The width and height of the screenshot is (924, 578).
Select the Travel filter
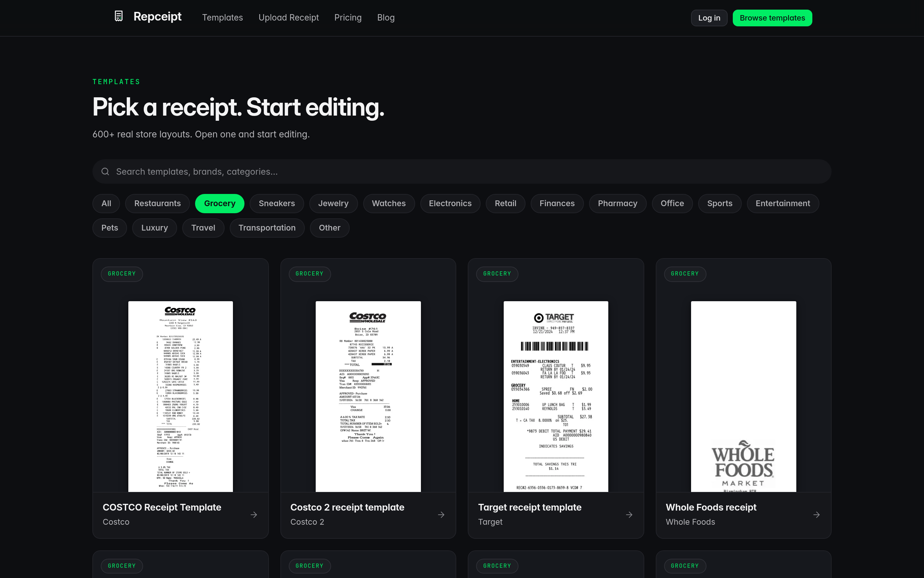tap(203, 228)
